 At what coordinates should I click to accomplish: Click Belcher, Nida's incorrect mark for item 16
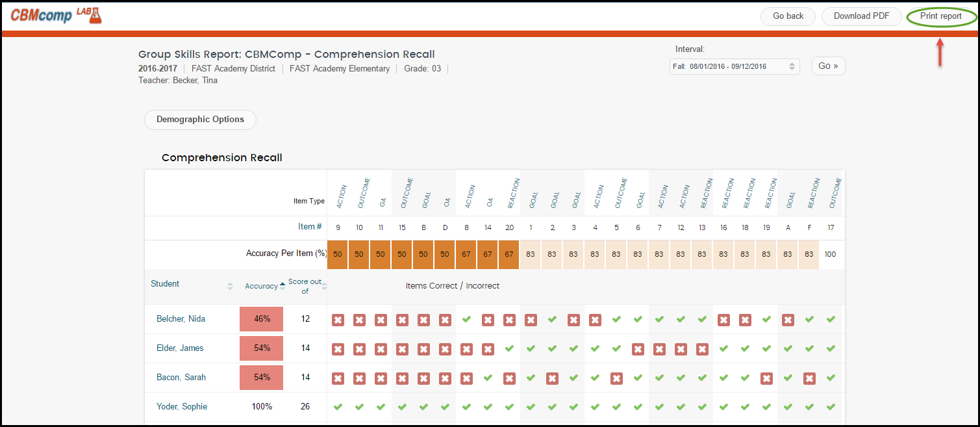pyautogui.click(x=723, y=320)
